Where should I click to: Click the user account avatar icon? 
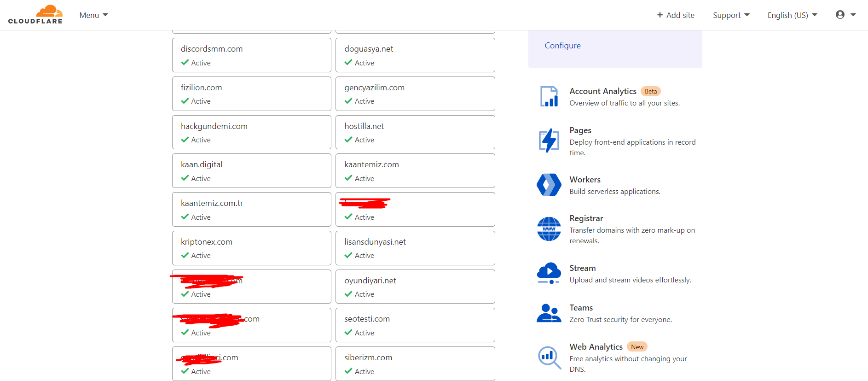tap(840, 15)
